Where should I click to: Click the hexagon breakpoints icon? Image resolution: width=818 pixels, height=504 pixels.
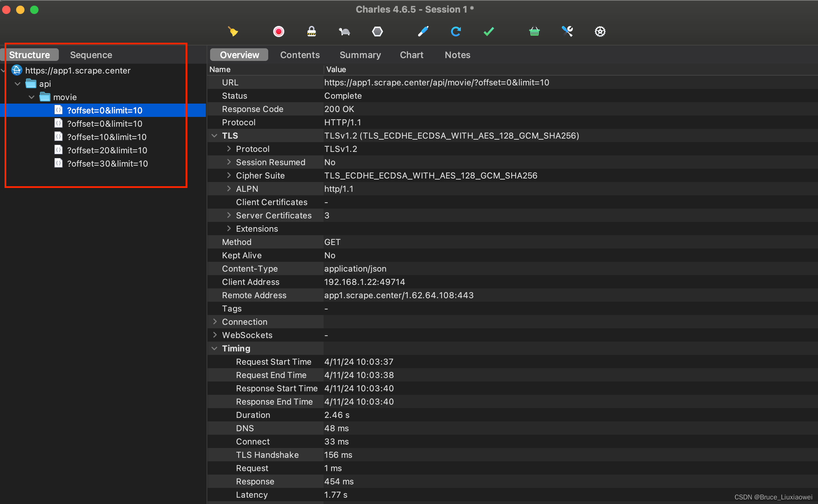pos(377,31)
